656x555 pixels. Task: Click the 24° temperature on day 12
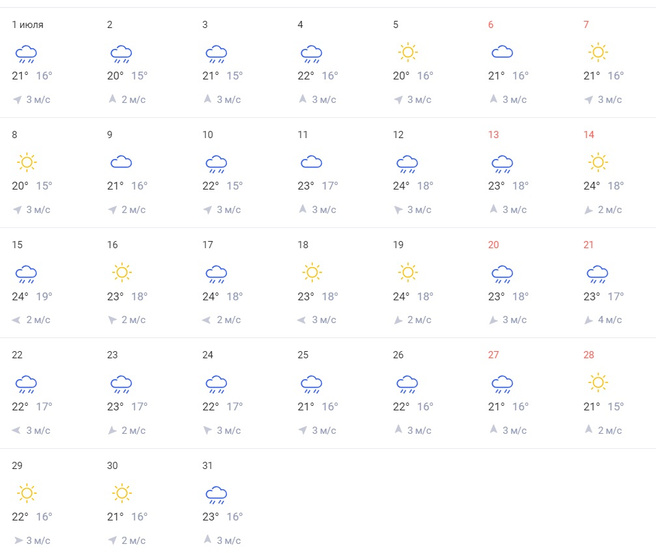(400, 185)
